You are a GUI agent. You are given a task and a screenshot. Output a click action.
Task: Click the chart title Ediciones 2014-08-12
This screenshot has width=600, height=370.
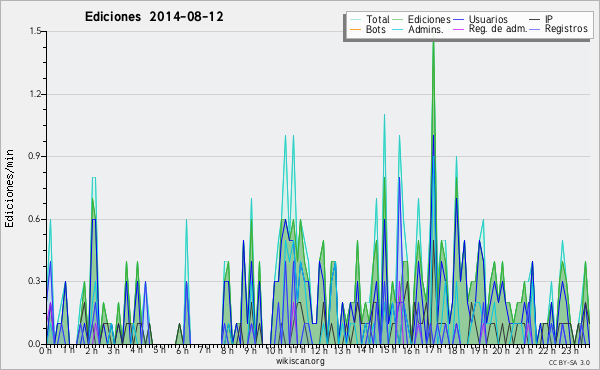coord(154,17)
